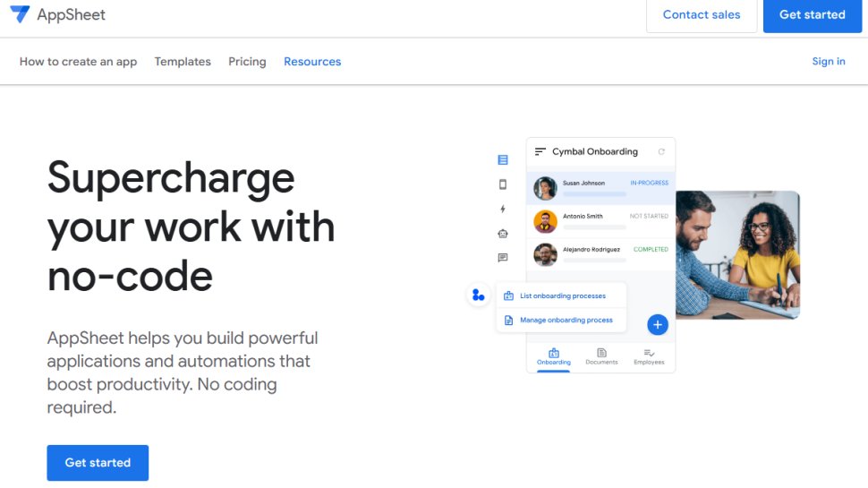Click the lightning bolt automation icon
The height and width of the screenshot is (488, 868).
point(503,209)
